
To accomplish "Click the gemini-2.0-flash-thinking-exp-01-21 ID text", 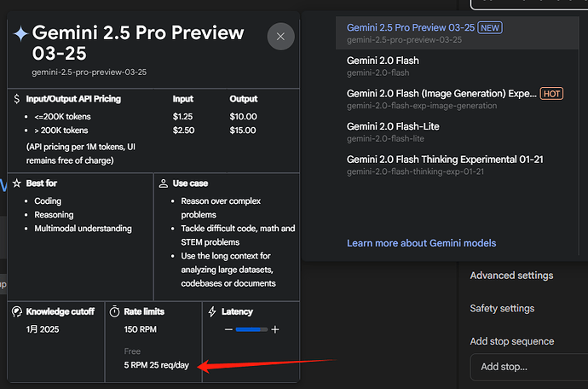I will 415,171.
